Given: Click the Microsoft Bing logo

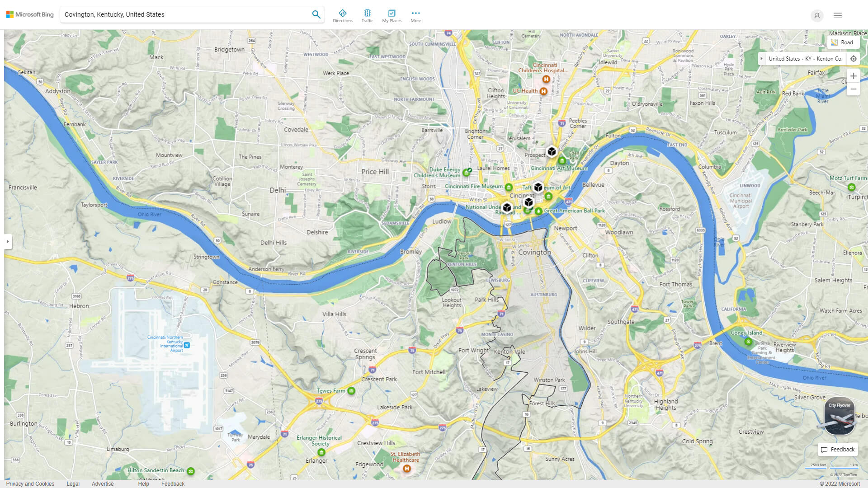Looking at the screenshot, I should coord(29,14).
